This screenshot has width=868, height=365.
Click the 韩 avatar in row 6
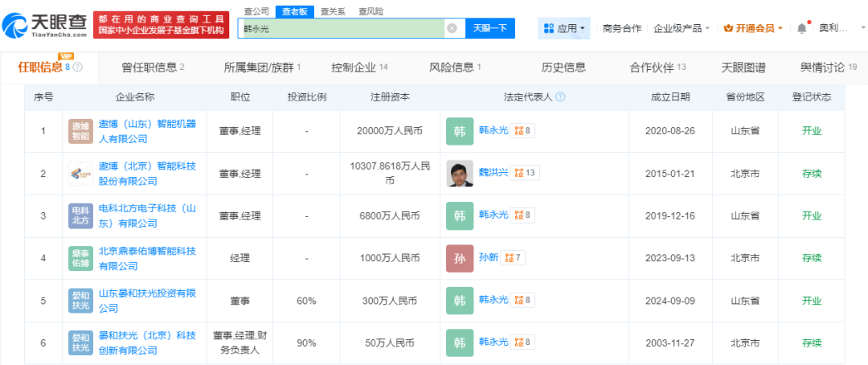pos(460,342)
